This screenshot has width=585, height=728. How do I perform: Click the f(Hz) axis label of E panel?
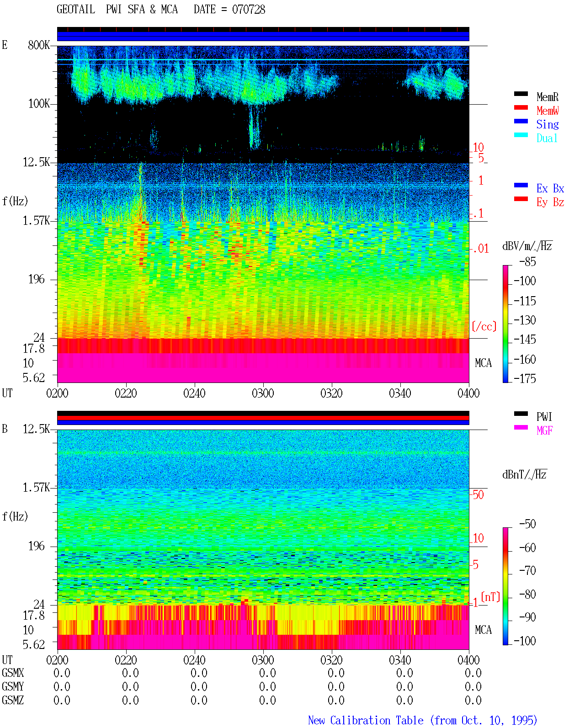point(15,201)
